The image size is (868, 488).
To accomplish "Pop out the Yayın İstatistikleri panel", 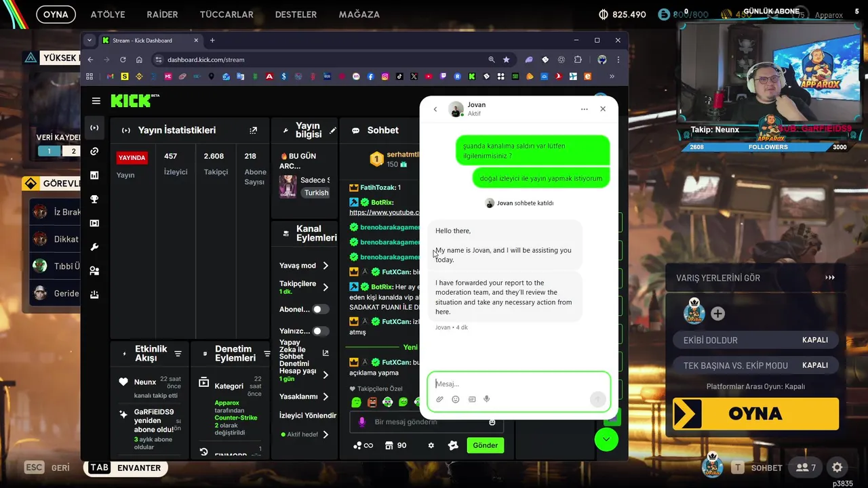I will pos(253,130).
